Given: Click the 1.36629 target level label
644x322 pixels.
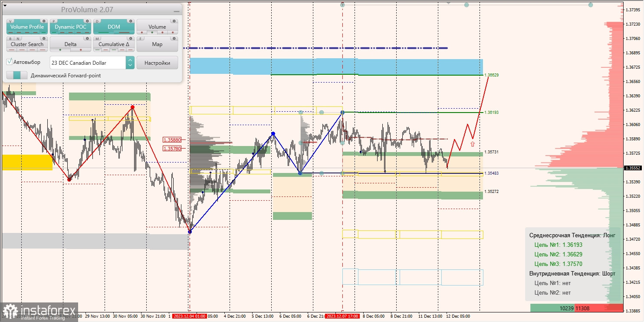Looking at the screenshot, I should click(x=492, y=75).
